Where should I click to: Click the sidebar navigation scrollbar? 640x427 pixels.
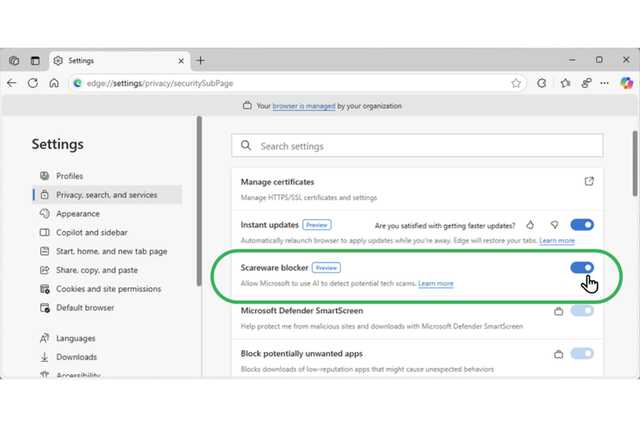(199, 201)
